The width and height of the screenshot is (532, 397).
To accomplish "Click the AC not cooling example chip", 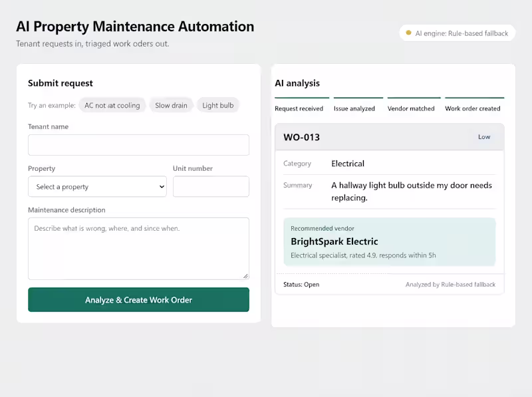I will pos(112,105).
